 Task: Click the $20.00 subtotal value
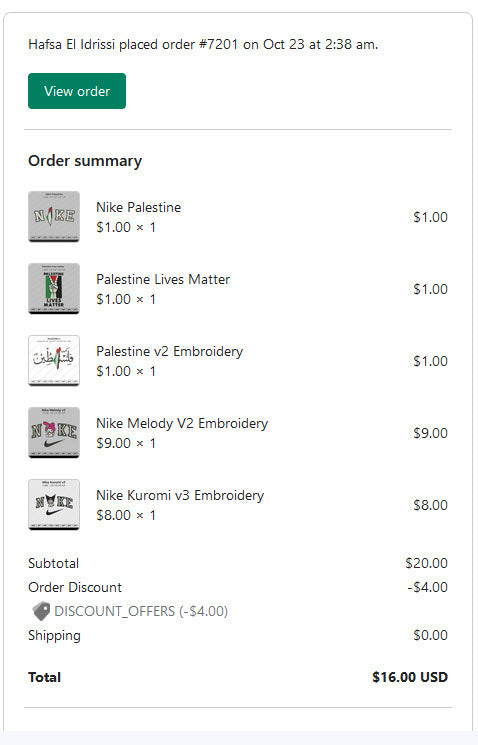pyautogui.click(x=427, y=563)
